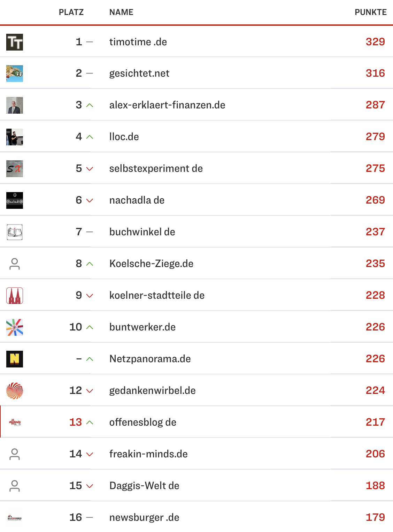Click the alex-erklaert-finanzen portrait thumbnail
Screen dimensions: 393x532
(x=15, y=105)
